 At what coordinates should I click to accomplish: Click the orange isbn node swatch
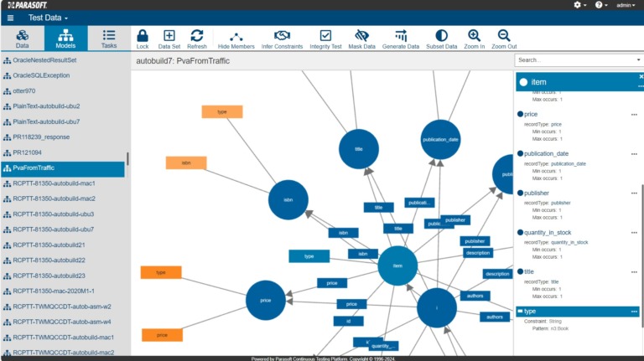185,163
